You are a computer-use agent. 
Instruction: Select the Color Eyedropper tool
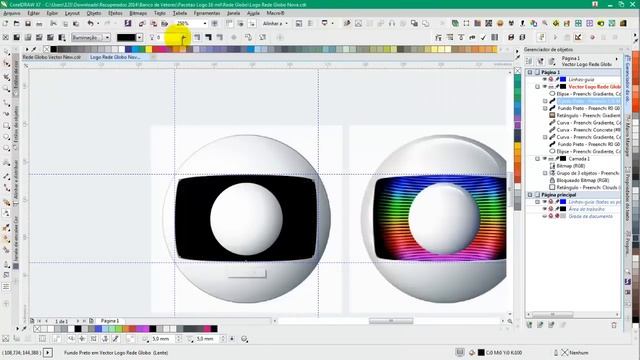click(x=7, y=228)
